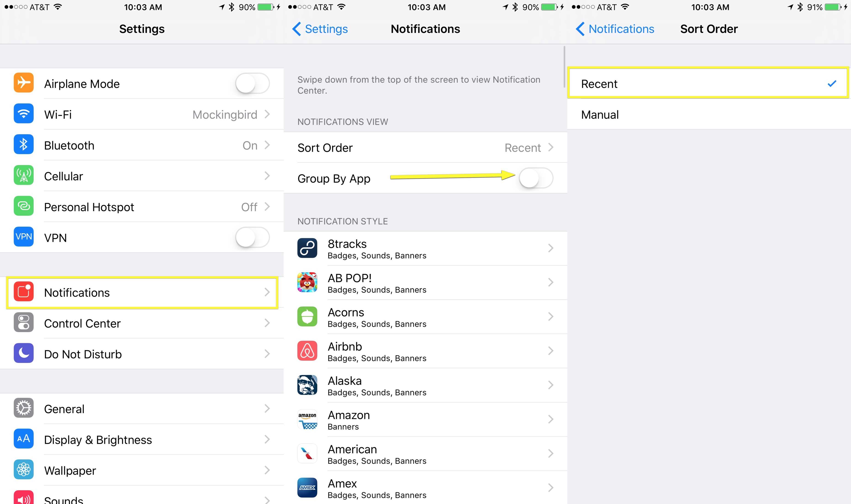Tap the Bluetooth settings icon
The image size is (851, 504).
click(x=24, y=144)
